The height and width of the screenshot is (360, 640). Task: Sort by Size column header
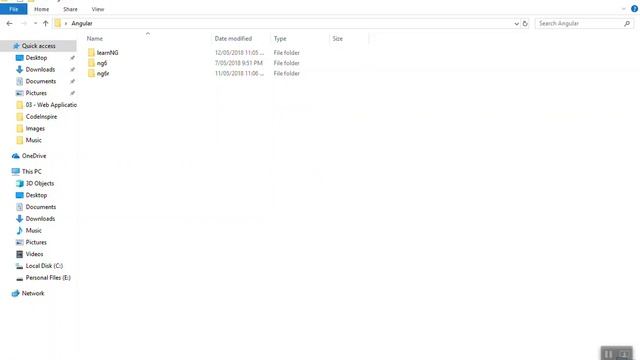point(338,39)
